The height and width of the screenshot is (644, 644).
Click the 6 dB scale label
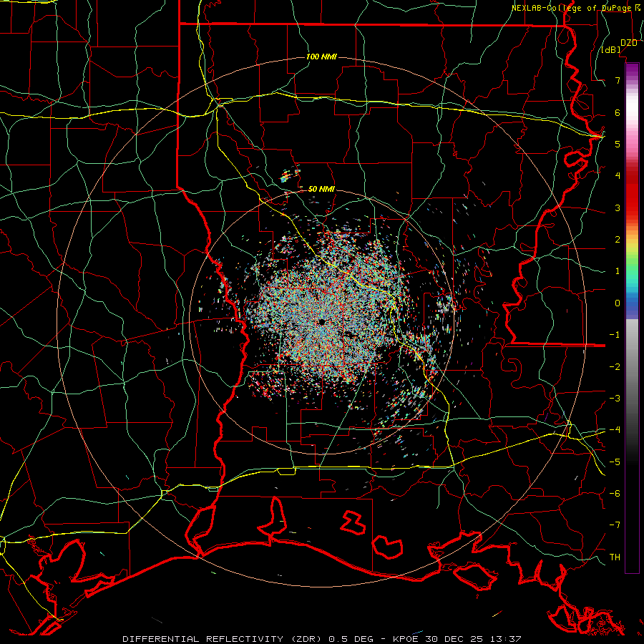click(x=618, y=112)
